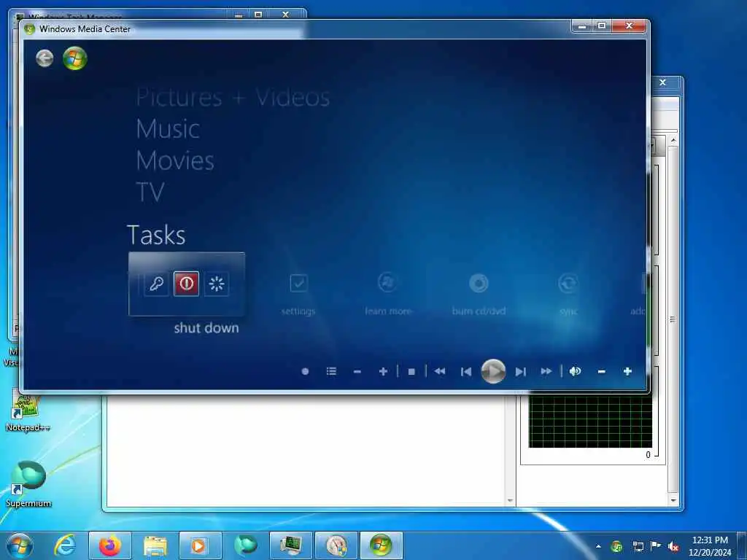Click the spinner-like icon in the shut down panel
This screenshot has height=560, width=747.
point(216,284)
